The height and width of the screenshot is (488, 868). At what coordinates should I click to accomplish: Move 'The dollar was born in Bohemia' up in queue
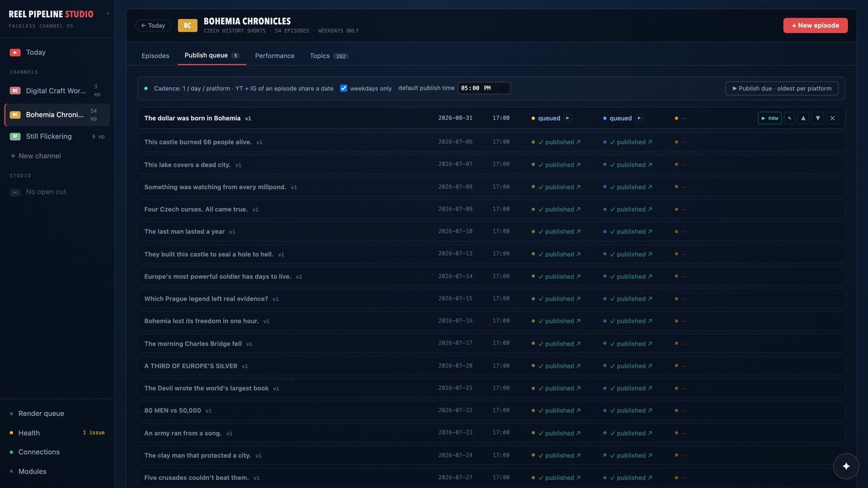tap(803, 118)
